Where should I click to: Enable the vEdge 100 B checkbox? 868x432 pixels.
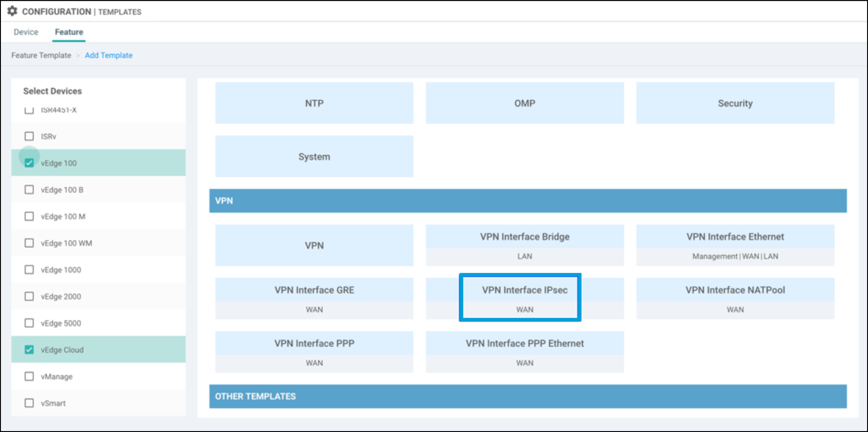(29, 189)
